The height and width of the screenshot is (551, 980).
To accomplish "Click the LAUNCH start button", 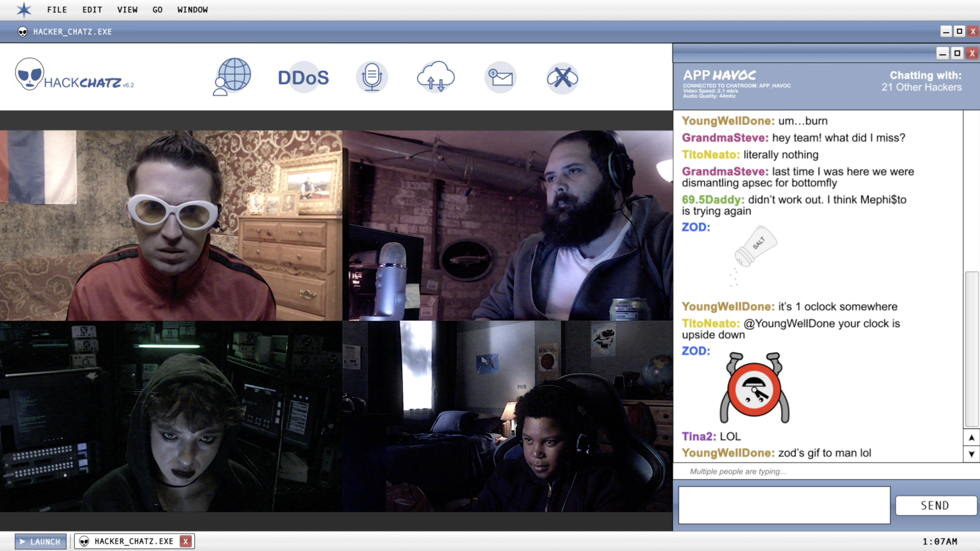I will (x=40, y=541).
